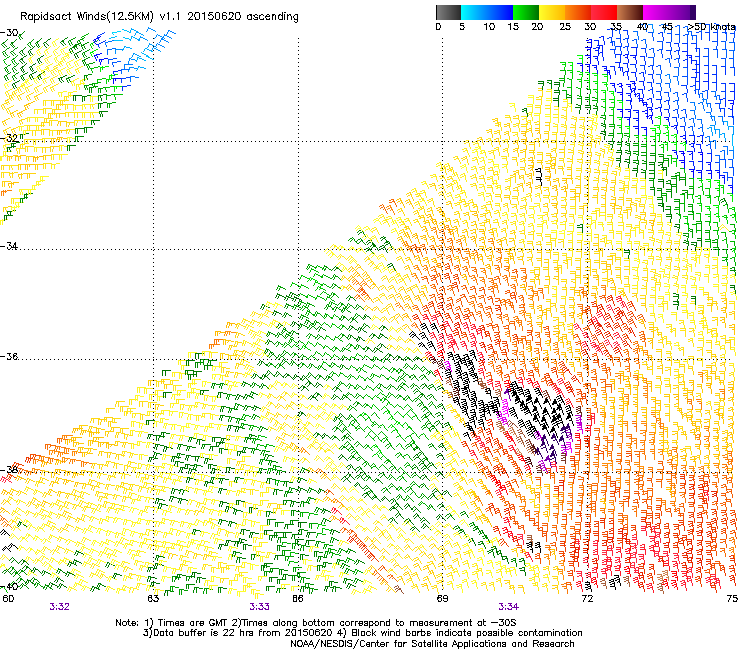Select the magenta-purple 40–50 knots legend segment
The width and height of the screenshot is (740, 650).
coord(669,12)
